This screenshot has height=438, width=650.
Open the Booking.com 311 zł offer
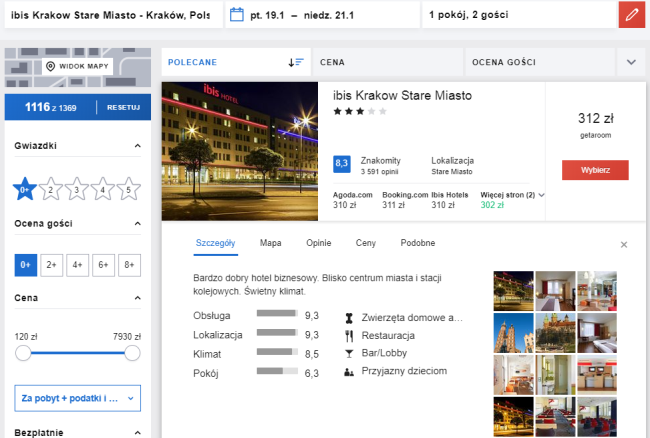[405, 200]
